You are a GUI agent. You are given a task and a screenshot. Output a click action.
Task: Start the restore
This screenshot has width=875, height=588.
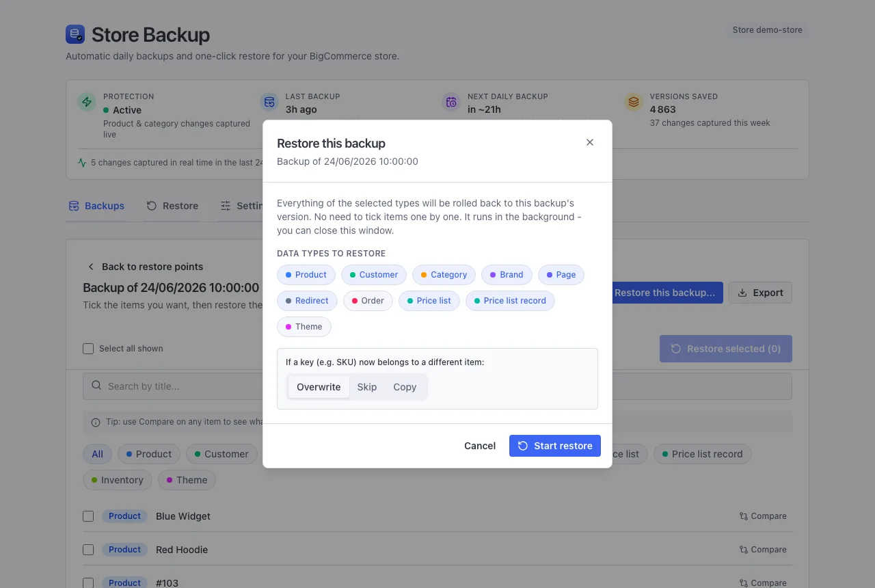[555, 446]
